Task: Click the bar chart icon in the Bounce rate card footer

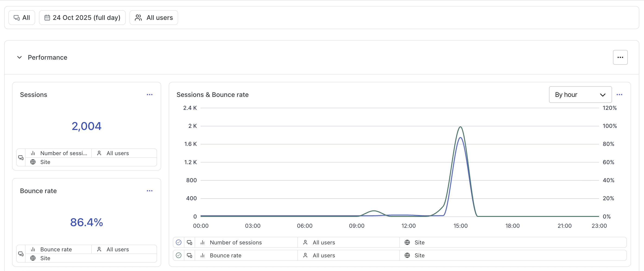Action: (x=33, y=249)
